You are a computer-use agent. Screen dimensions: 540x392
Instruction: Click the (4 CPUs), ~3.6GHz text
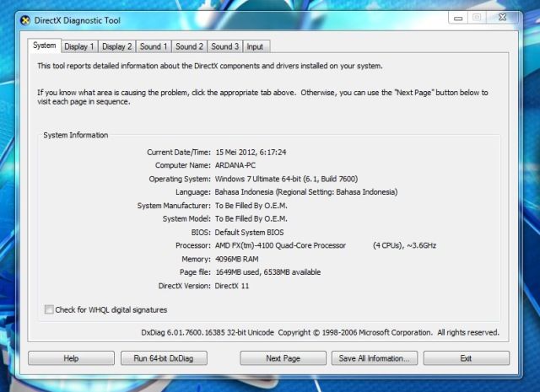click(405, 245)
